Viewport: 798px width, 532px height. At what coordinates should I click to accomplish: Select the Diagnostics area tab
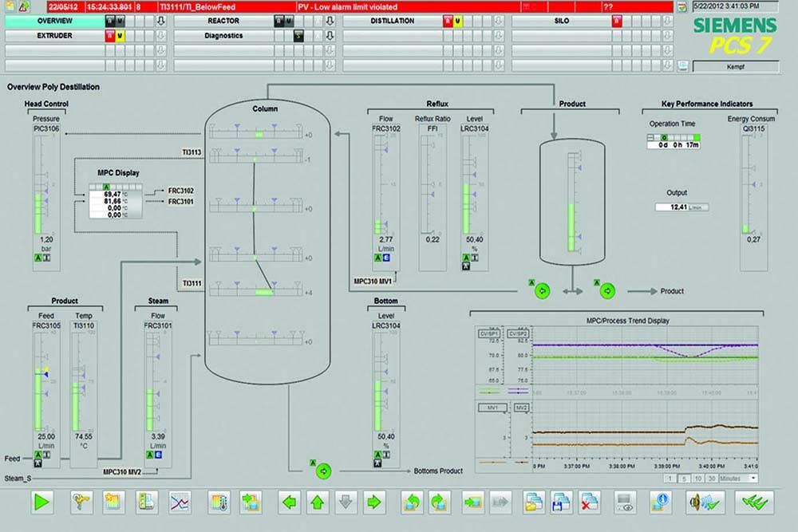pyautogui.click(x=223, y=35)
